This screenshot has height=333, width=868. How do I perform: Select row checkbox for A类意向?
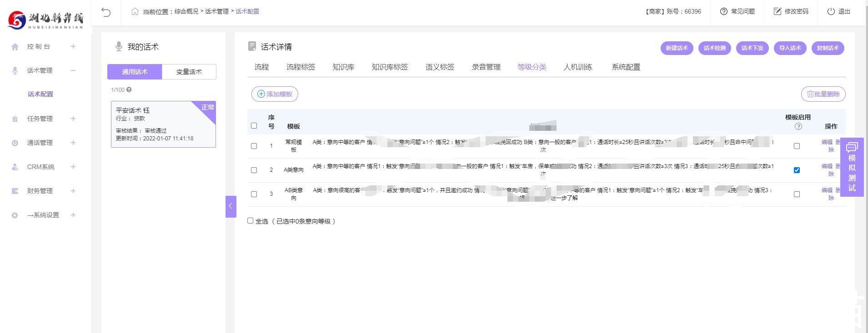pyautogui.click(x=254, y=170)
